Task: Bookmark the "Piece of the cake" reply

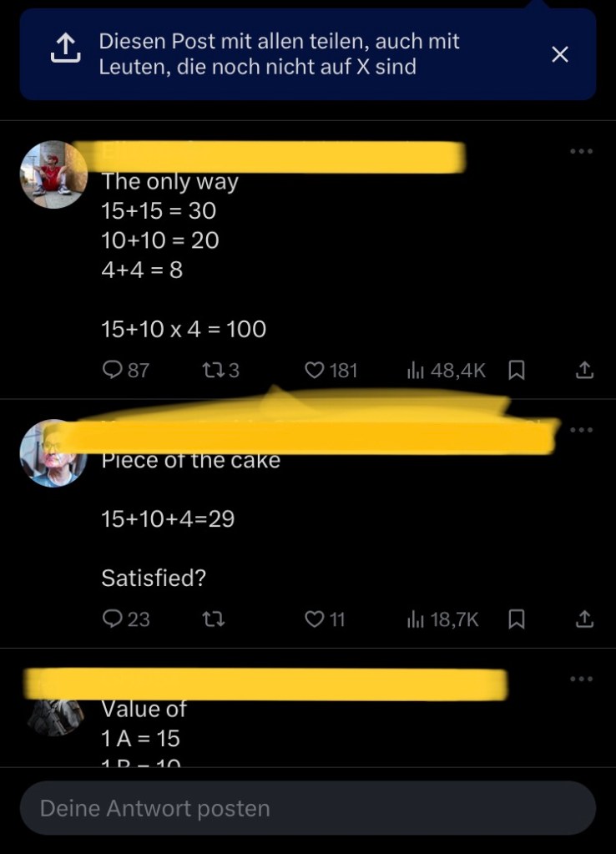Action: click(517, 619)
